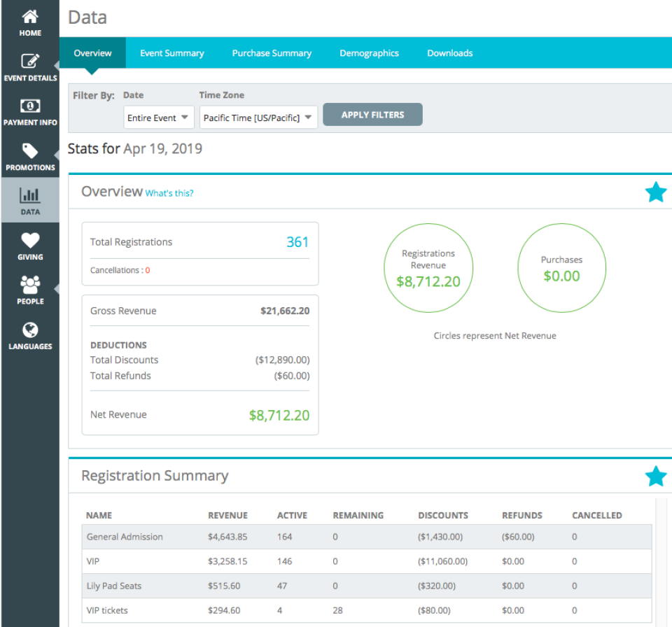The height and width of the screenshot is (627, 672).
Task: Open the What's this? link
Action: pos(169,193)
